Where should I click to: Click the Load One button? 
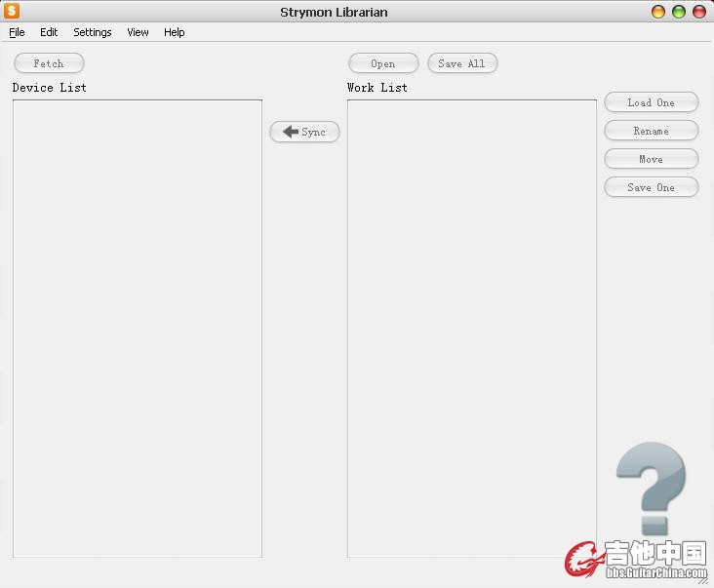point(651,102)
